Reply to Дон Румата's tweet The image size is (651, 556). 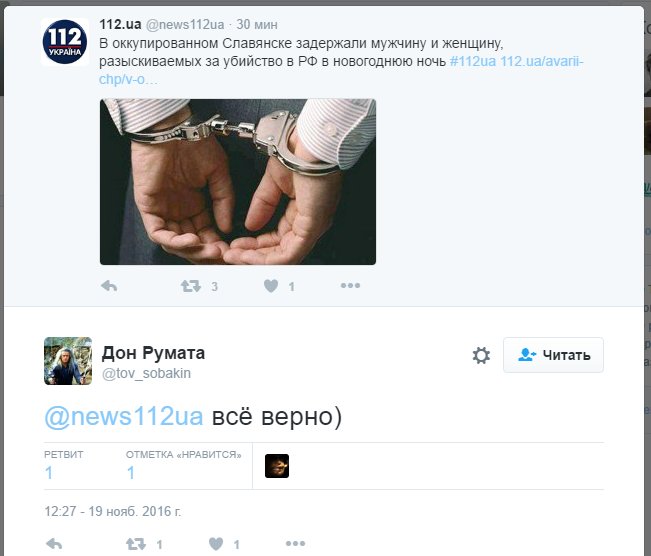(54, 544)
